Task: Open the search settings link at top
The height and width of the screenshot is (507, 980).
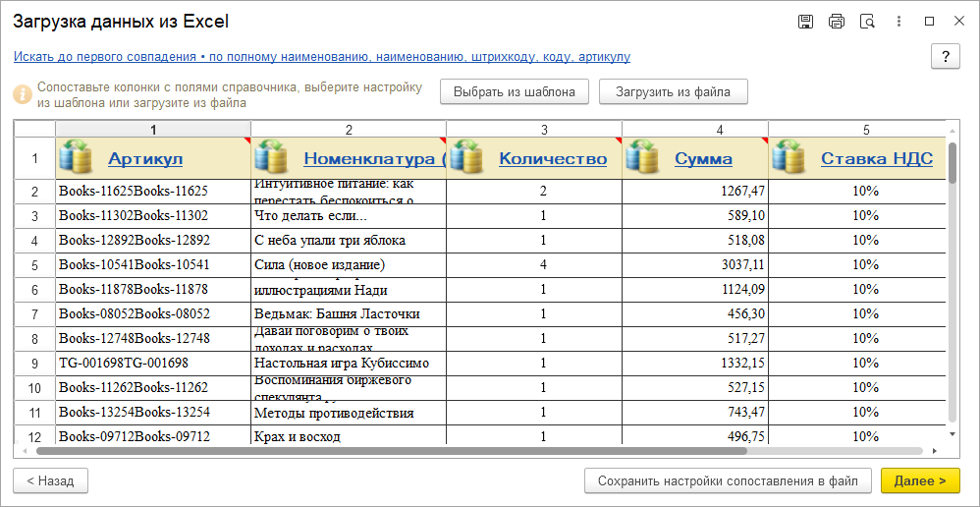Action: [x=321, y=57]
